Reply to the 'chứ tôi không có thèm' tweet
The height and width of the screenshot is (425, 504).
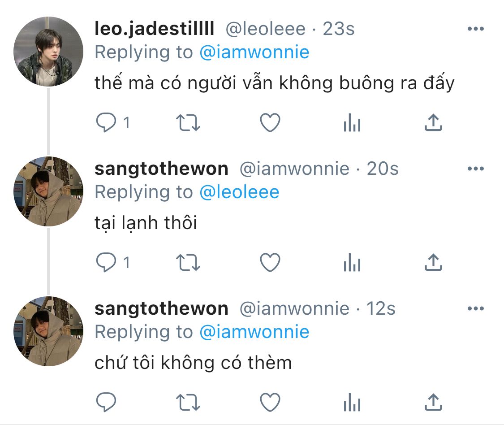tap(106, 402)
